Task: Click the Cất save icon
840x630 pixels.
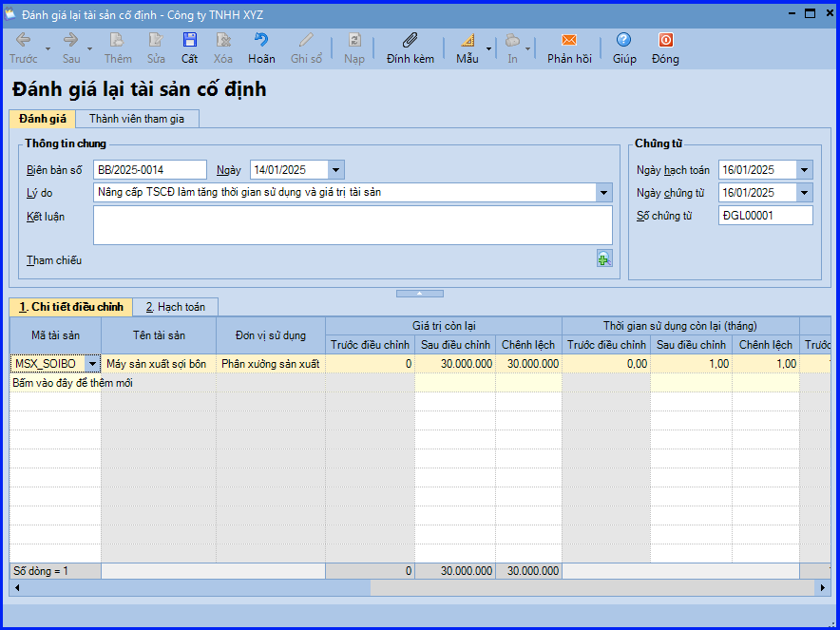Action: click(x=190, y=48)
